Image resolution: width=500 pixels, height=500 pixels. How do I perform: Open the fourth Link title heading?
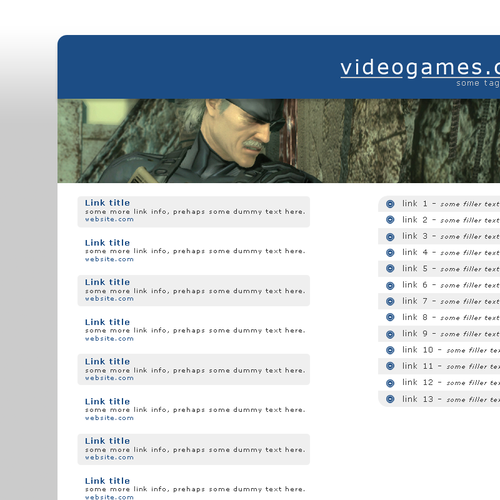107,322
